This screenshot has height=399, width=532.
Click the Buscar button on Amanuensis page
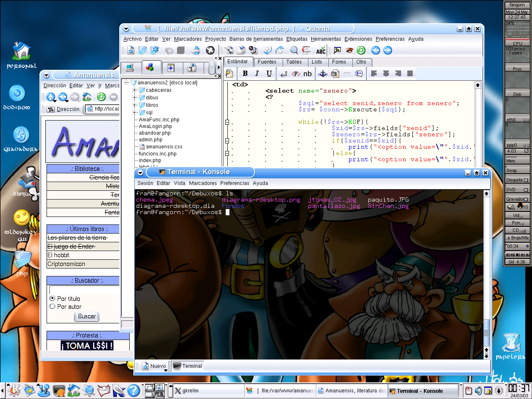tap(87, 316)
